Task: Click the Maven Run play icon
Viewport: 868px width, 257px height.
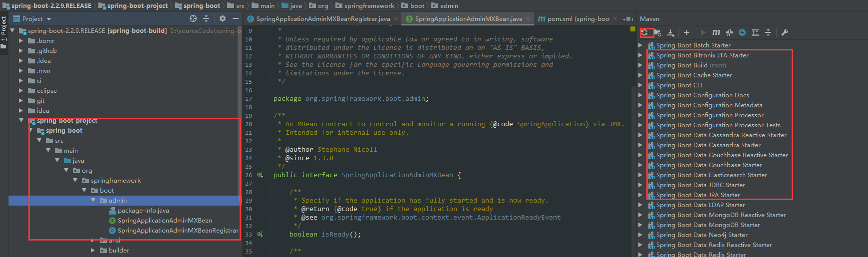Action: (703, 32)
